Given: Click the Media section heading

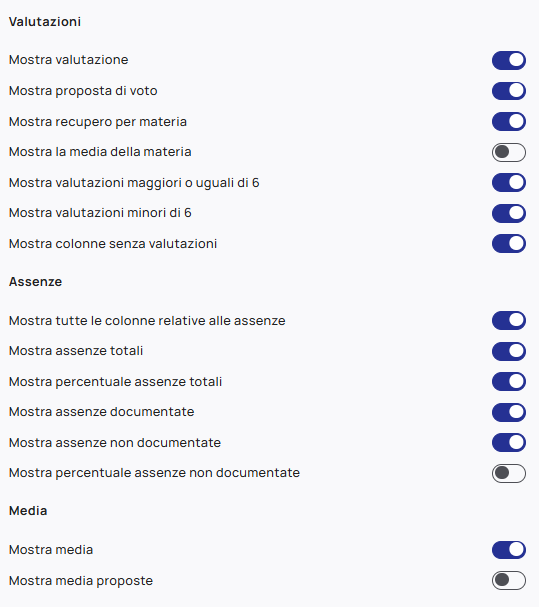Looking at the screenshot, I should (28, 511).
